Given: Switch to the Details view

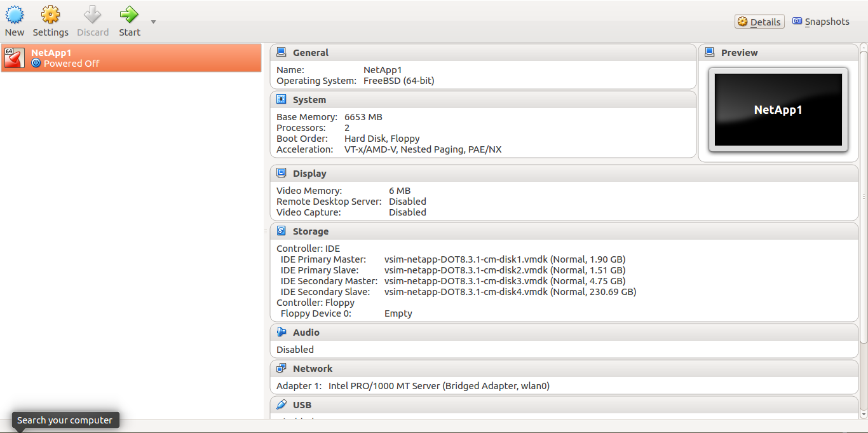Looking at the screenshot, I should point(759,22).
